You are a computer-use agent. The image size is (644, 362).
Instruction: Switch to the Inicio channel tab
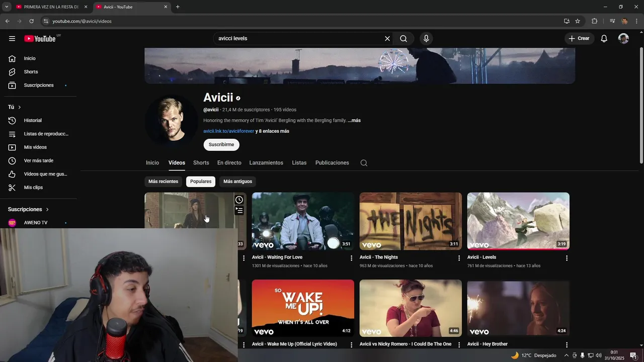point(152,163)
